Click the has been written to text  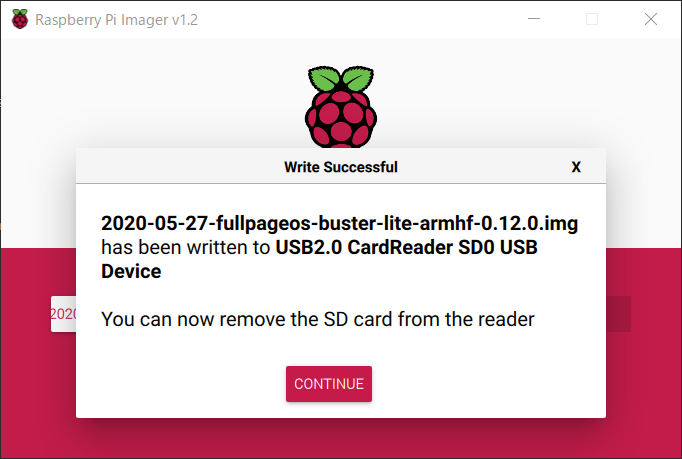click(186, 247)
